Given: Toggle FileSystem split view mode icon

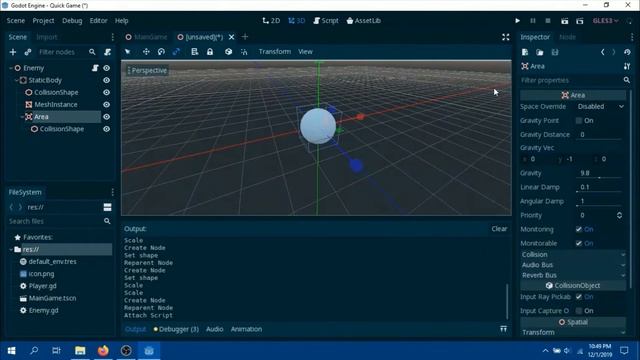Looking at the screenshot, I should click(x=107, y=207).
